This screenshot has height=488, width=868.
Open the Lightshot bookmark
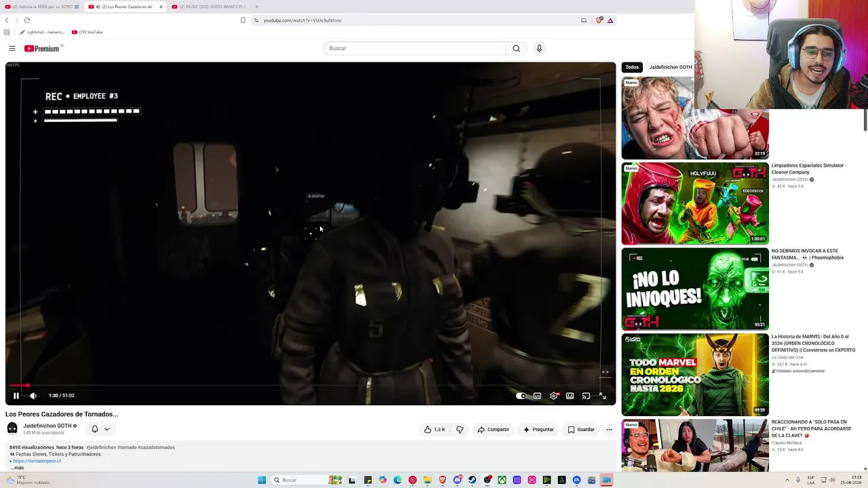[x=42, y=32]
